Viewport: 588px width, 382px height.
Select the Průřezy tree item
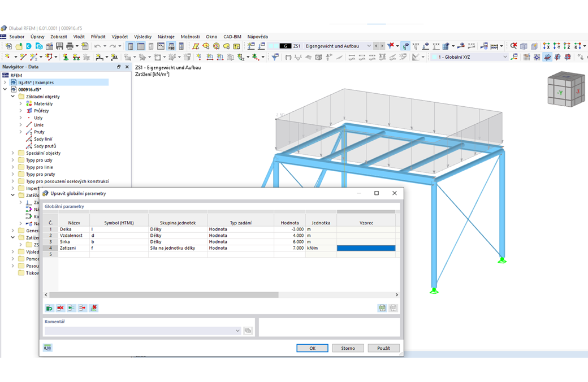click(41, 111)
